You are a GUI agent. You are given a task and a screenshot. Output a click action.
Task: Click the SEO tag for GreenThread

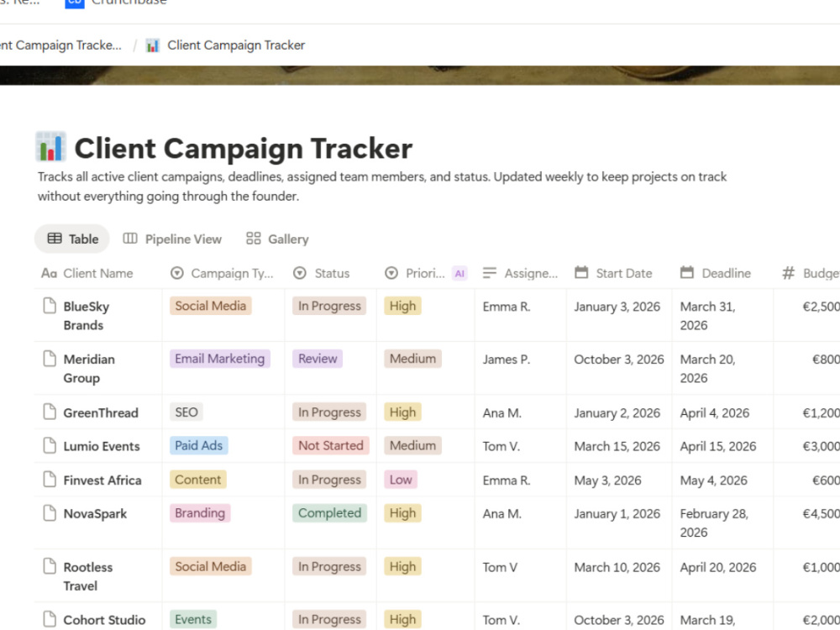click(186, 412)
